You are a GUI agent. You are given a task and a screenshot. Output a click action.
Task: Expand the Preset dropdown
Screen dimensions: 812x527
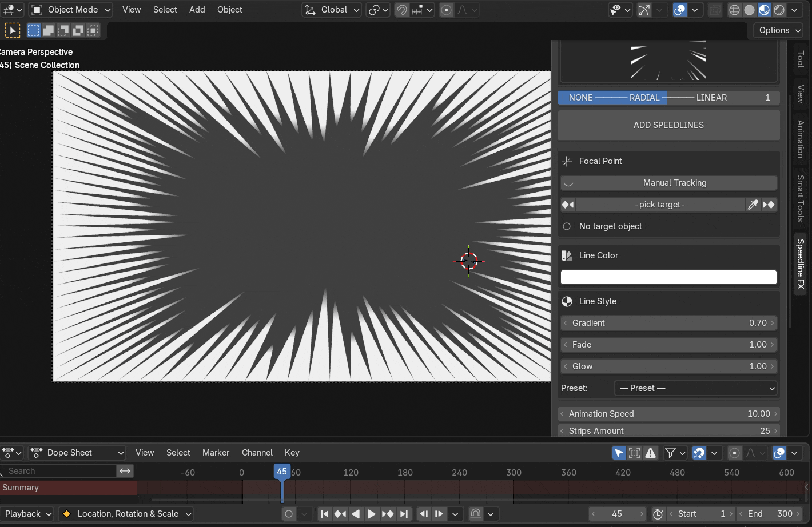click(x=695, y=388)
